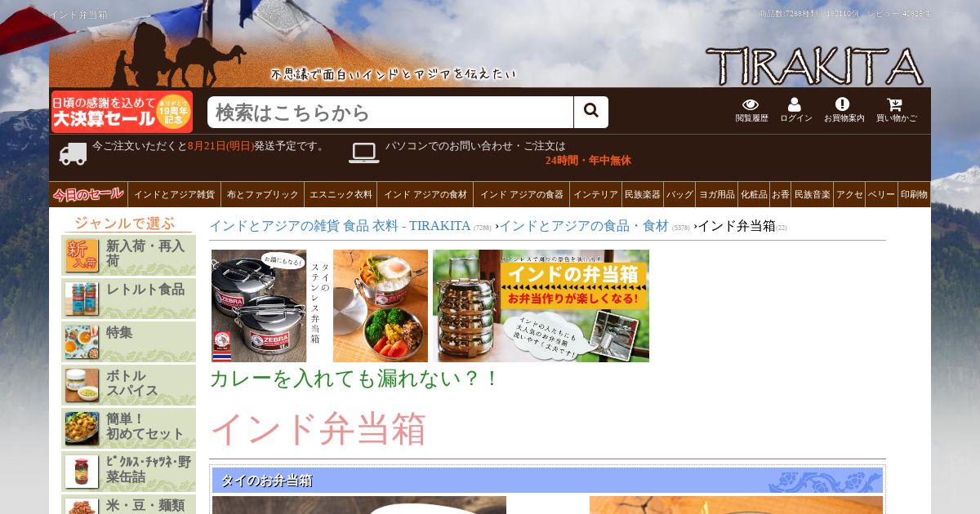
Task: Click the 8月21日(明日) shipping date text
Action: tap(220, 146)
